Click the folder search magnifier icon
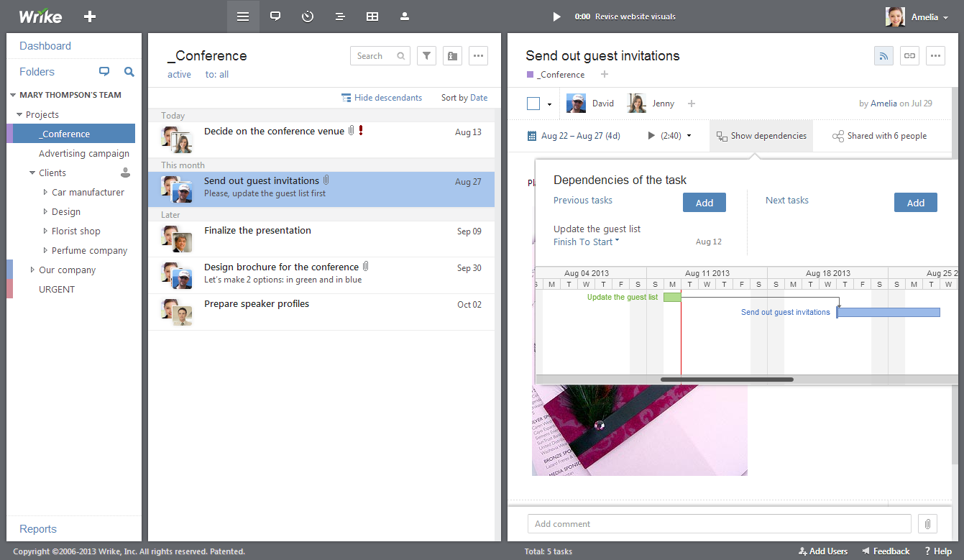 point(129,71)
